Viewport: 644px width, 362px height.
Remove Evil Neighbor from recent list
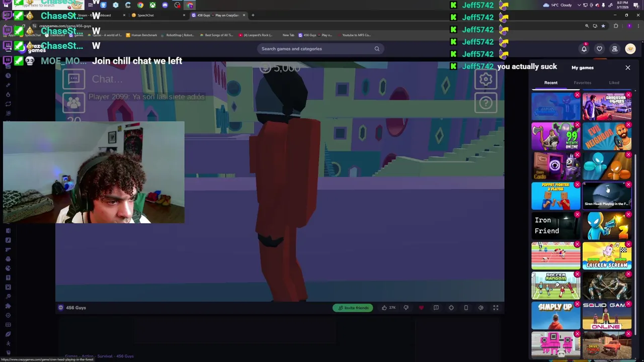628,125
